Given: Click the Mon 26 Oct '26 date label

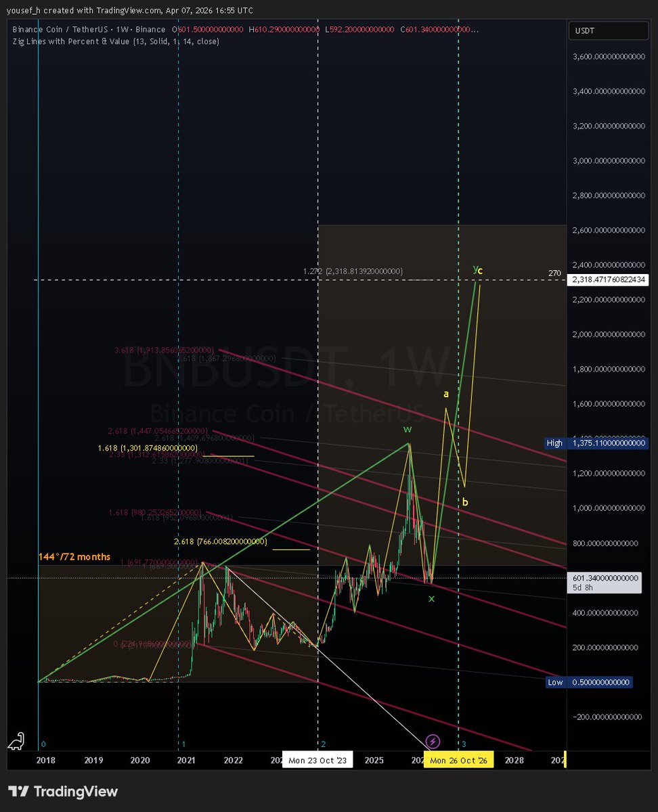Looking at the screenshot, I should pos(459,761).
